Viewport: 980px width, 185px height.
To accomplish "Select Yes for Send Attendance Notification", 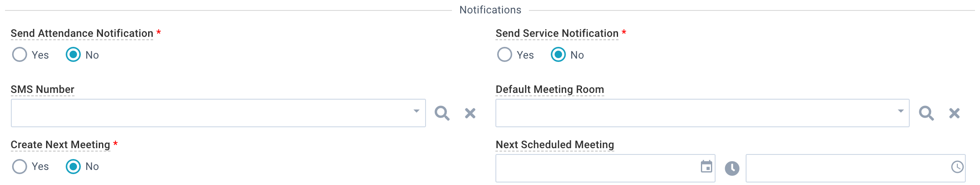I will point(20,54).
